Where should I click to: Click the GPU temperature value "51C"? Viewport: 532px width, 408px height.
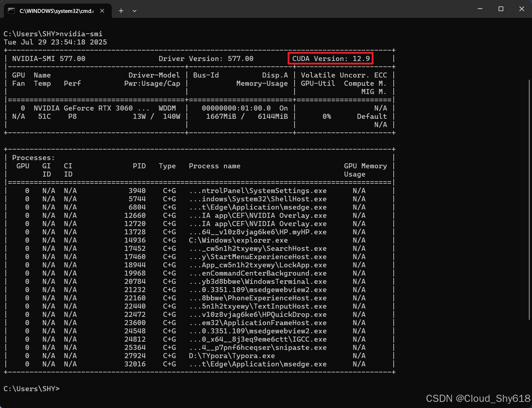(x=45, y=116)
